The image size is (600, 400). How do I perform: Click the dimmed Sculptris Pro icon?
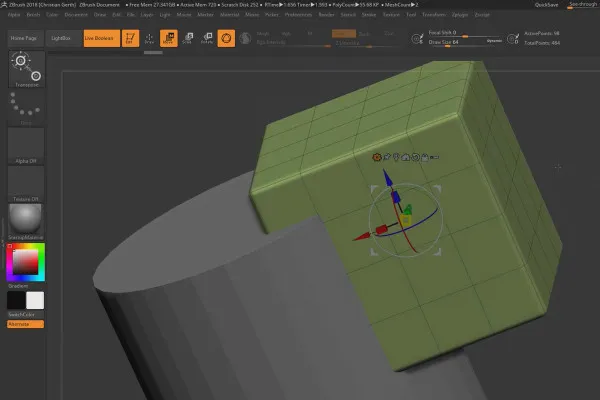(245, 38)
